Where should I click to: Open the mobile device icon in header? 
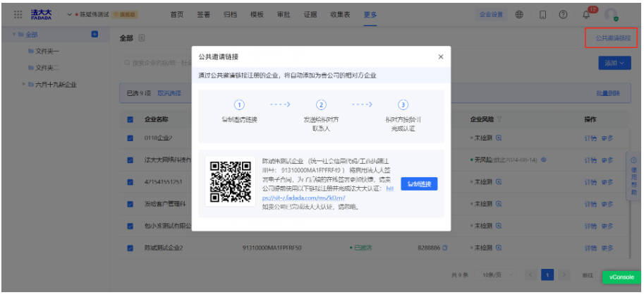click(542, 14)
